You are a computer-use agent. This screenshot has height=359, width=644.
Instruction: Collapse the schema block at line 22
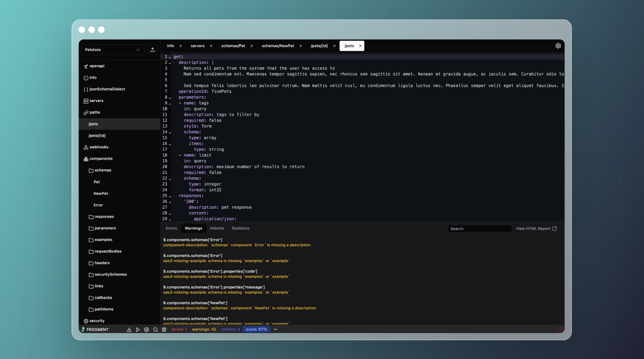click(170, 179)
